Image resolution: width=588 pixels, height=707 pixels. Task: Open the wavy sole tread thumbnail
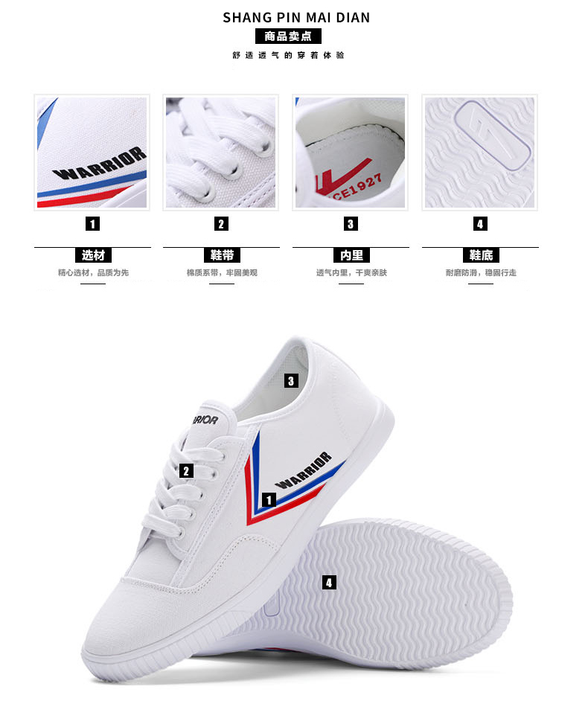pyautogui.click(x=480, y=153)
